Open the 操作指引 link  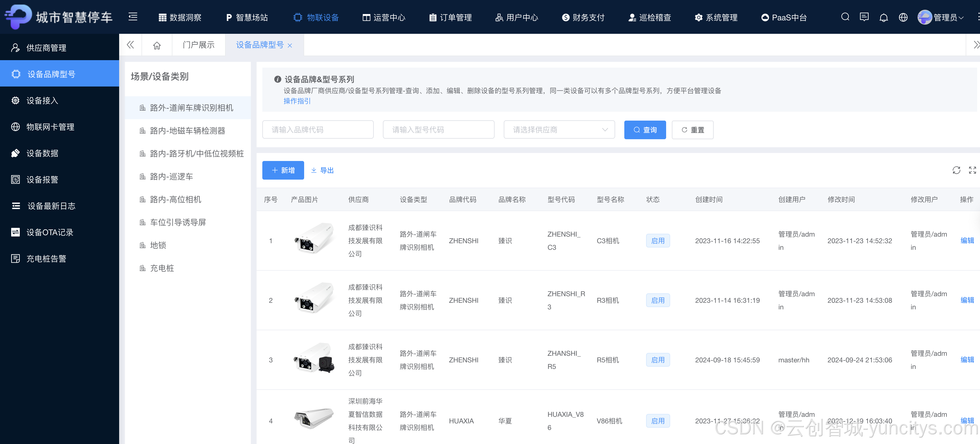pyautogui.click(x=297, y=101)
